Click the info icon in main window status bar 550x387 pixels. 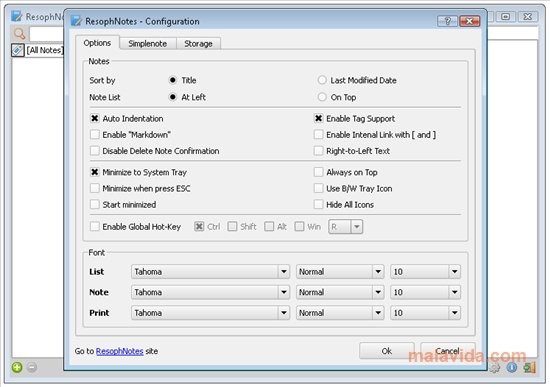512,367
